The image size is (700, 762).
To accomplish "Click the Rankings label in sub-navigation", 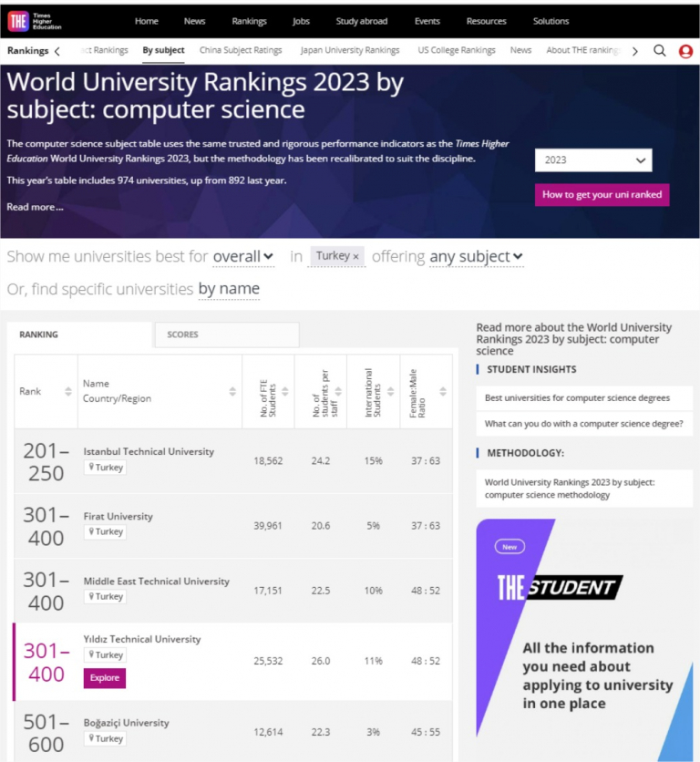I will (x=27, y=50).
